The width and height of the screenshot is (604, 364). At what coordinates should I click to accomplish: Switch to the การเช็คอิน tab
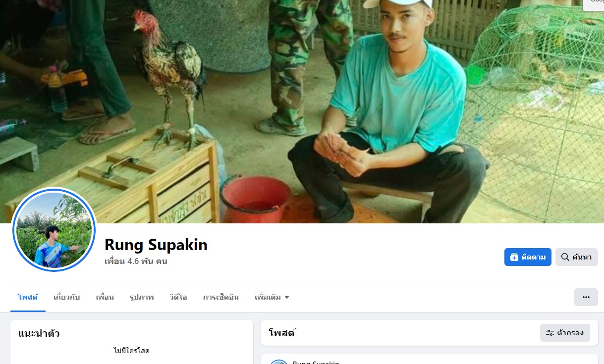(x=221, y=297)
